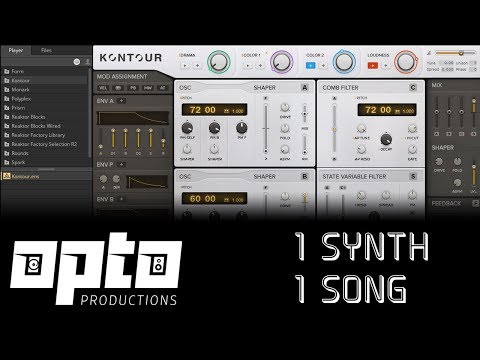
Task: Click the PM SELF knob in OSC A
Action: point(187,128)
